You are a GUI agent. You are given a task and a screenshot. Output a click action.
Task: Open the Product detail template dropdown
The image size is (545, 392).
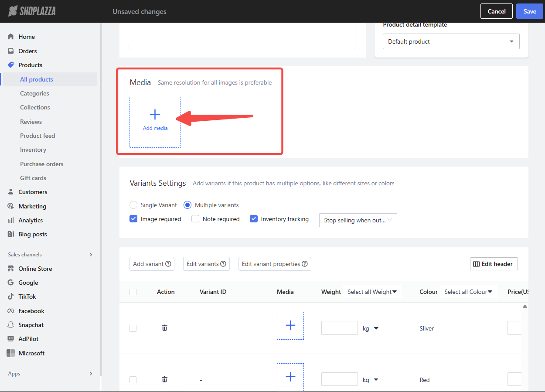point(451,41)
